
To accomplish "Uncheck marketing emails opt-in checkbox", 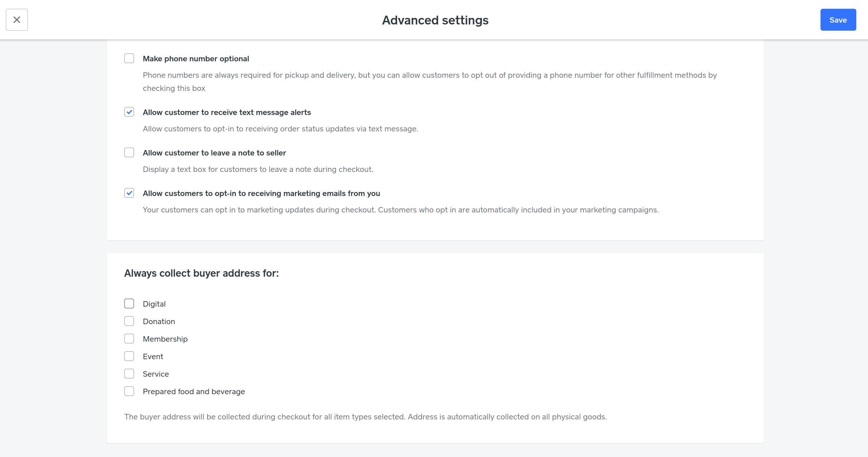I will point(129,193).
